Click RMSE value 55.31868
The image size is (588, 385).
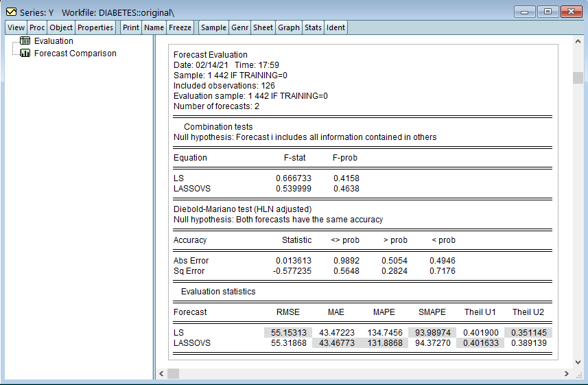pyautogui.click(x=289, y=343)
